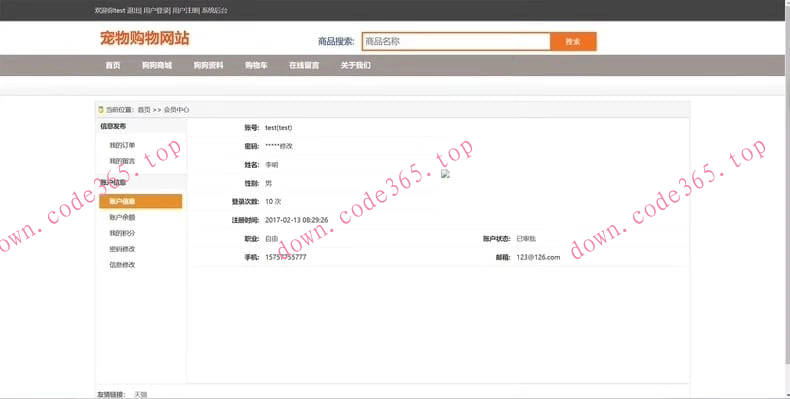Click the broken profile image placeholder

(x=445, y=174)
